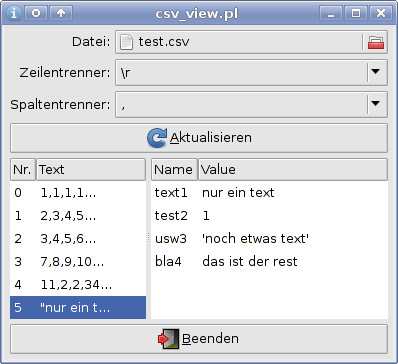Click the Aktualisieren button
The height and width of the screenshot is (364, 398).
coord(199,138)
